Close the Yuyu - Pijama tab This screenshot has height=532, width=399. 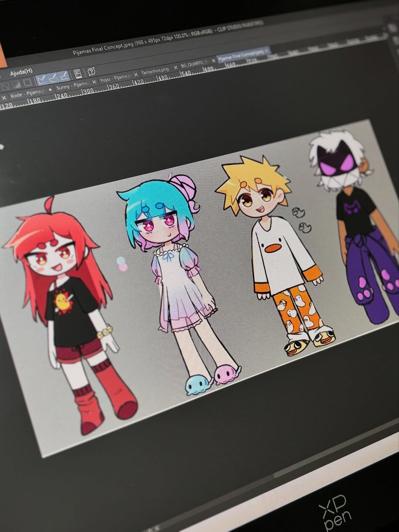coord(136,74)
